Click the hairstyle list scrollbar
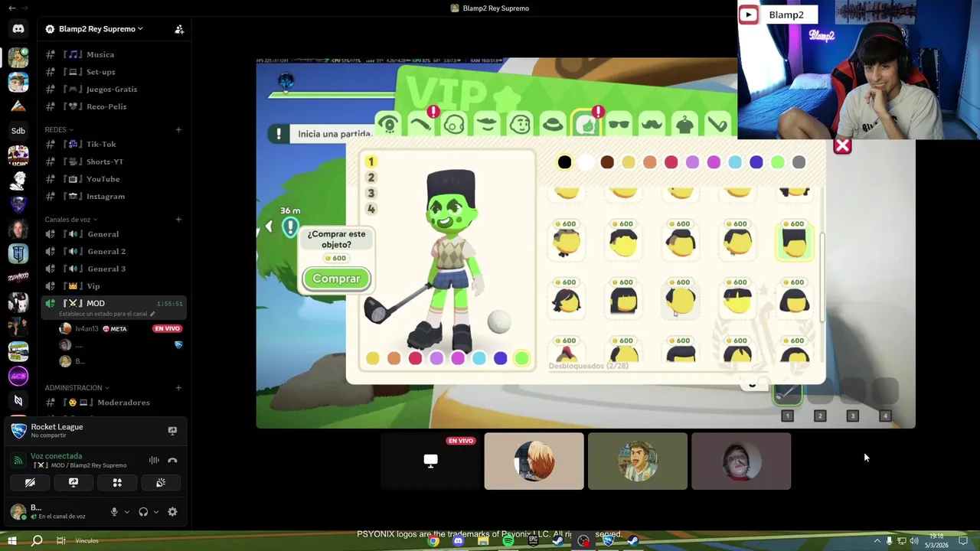Screen dimensions: 980x551 (822, 278)
